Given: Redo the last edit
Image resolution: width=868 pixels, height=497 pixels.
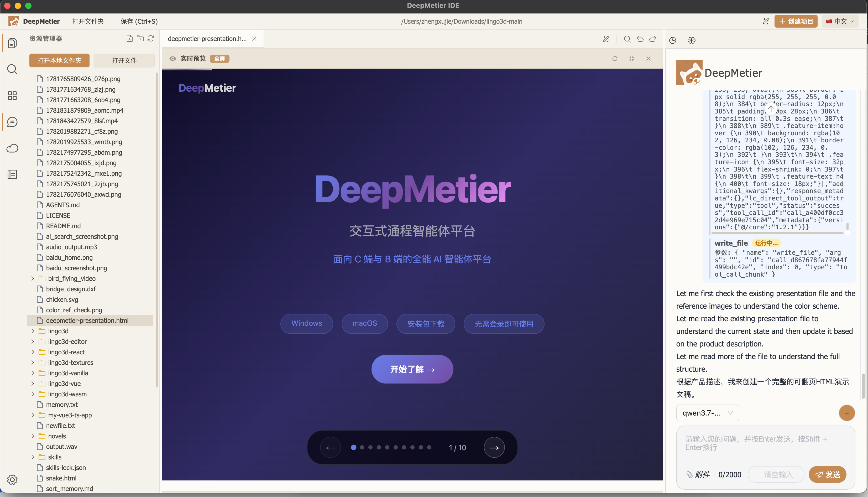Looking at the screenshot, I should pyautogui.click(x=653, y=39).
